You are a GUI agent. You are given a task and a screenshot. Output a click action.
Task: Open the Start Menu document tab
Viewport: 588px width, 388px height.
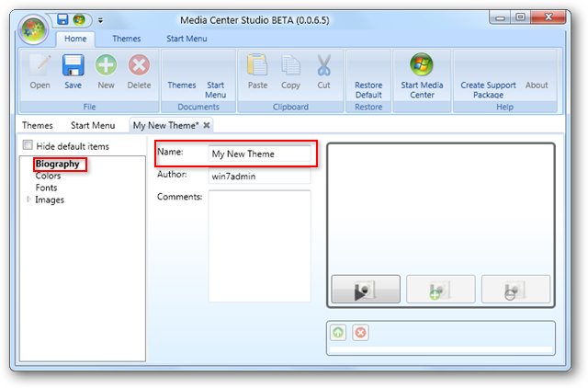pyautogui.click(x=93, y=125)
